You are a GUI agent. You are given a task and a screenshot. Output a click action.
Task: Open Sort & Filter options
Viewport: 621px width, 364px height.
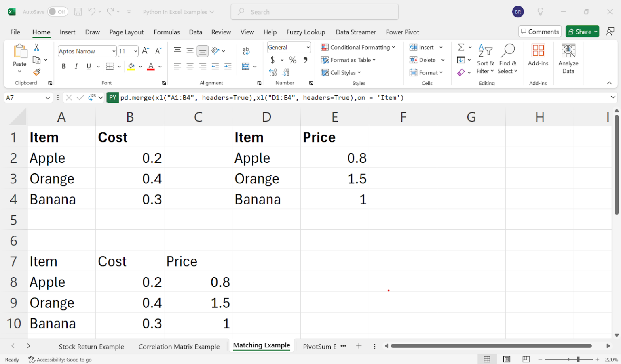click(x=485, y=59)
